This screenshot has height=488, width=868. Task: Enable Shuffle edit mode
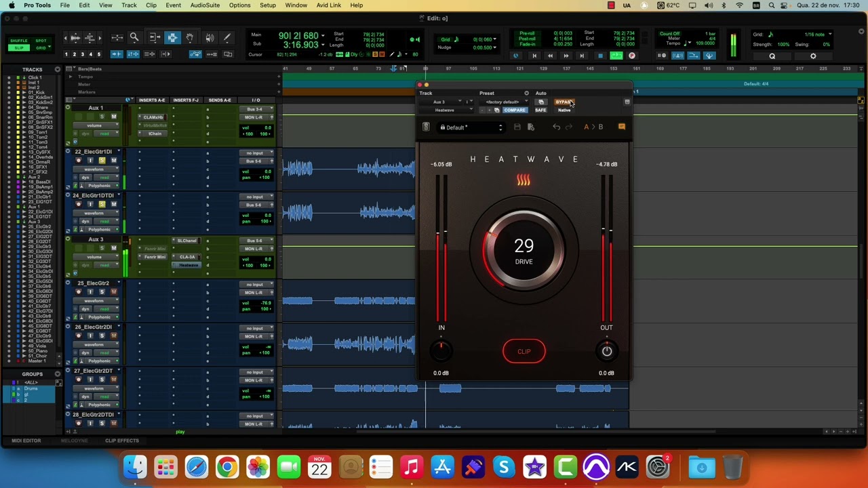click(x=19, y=41)
